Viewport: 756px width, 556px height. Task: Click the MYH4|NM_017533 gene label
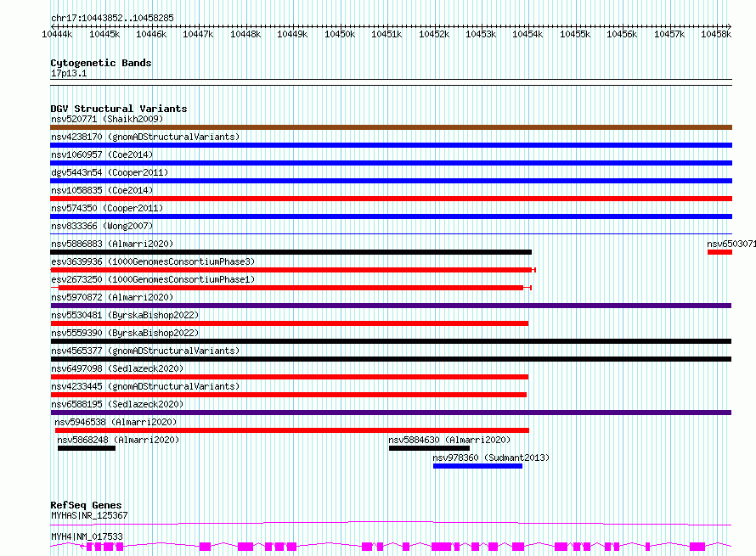pos(87,536)
